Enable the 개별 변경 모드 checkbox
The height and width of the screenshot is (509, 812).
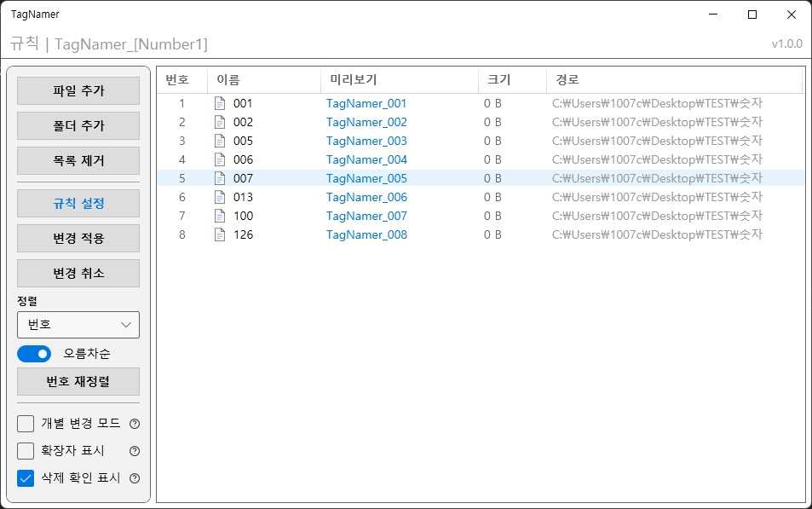coord(26,424)
